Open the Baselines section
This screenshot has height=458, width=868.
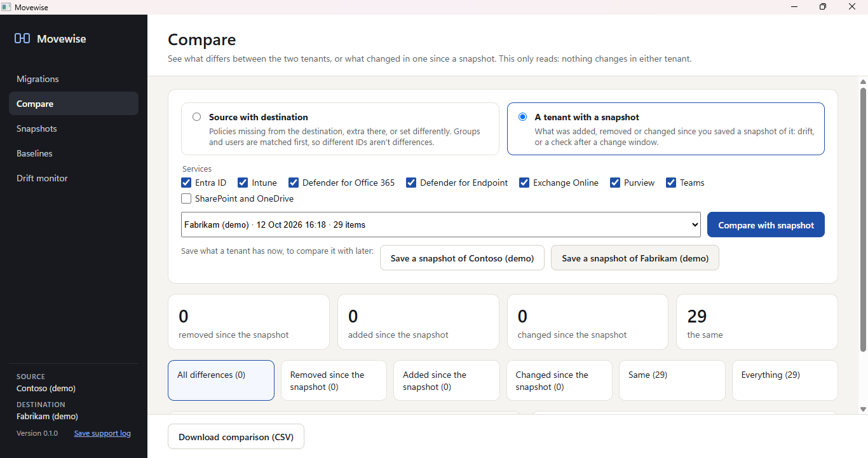pos(74,153)
